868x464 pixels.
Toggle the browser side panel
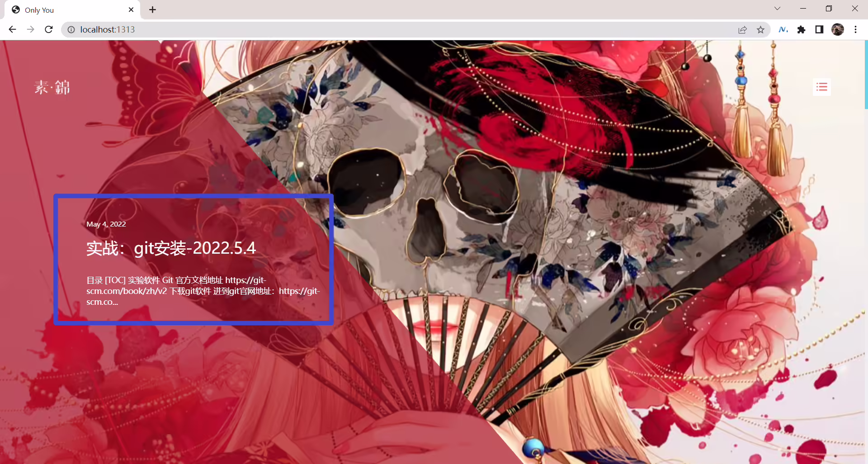click(x=819, y=29)
